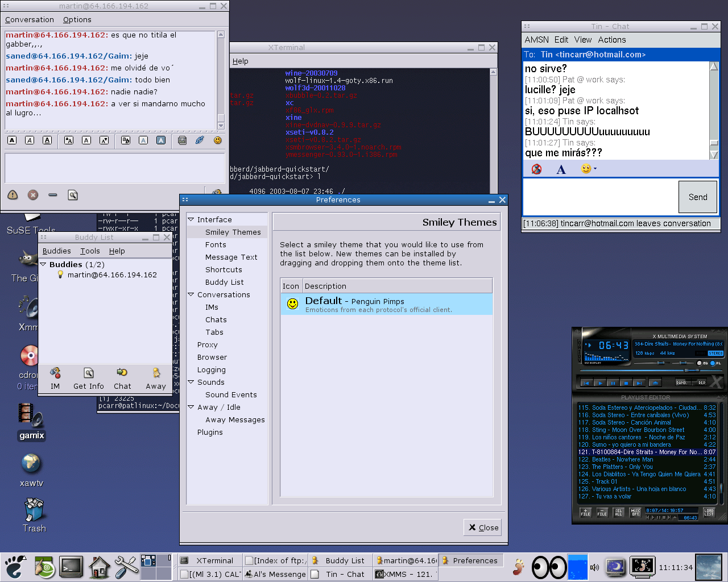Viewport: 728px width, 582px height.
Task: Click Send in the Tin chat window
Action: point(698,197)
